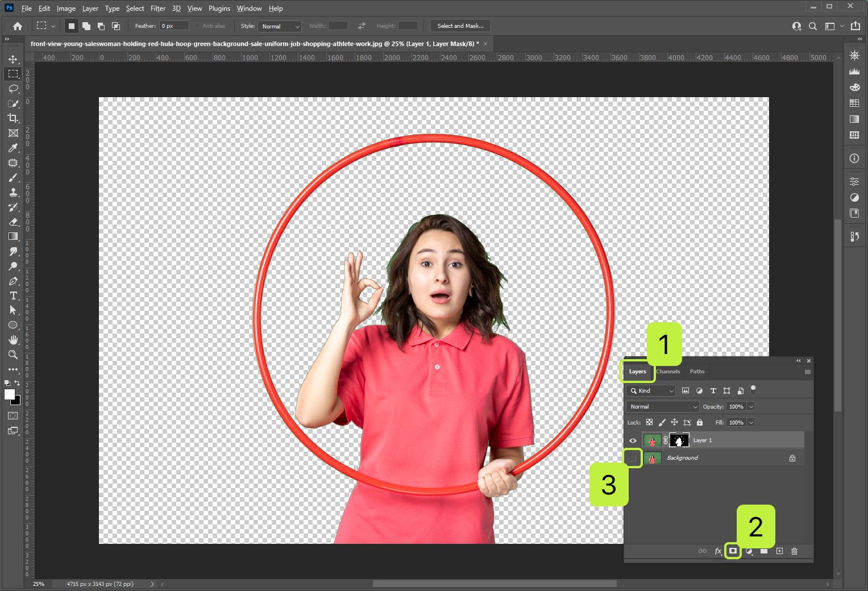Open the Info panel icon

(854, 159)
